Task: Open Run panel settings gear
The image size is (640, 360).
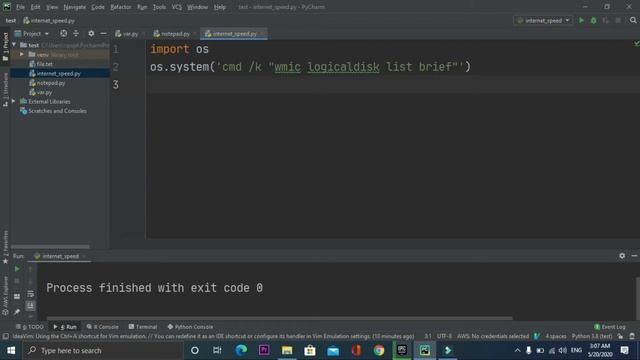Action: coord(622,256)
